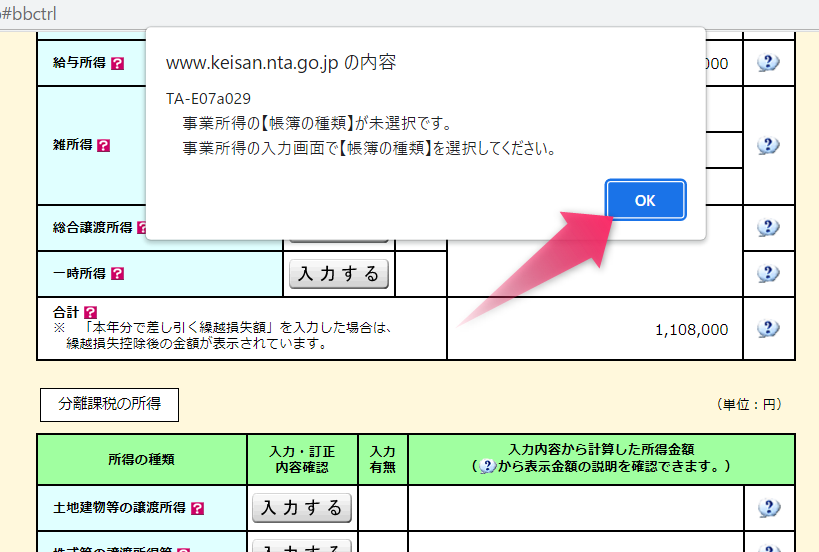The height and width of the screenshot is (552, 819).
Task: Open help icon next to 給与所得 label
Action: tap(118, 64)
